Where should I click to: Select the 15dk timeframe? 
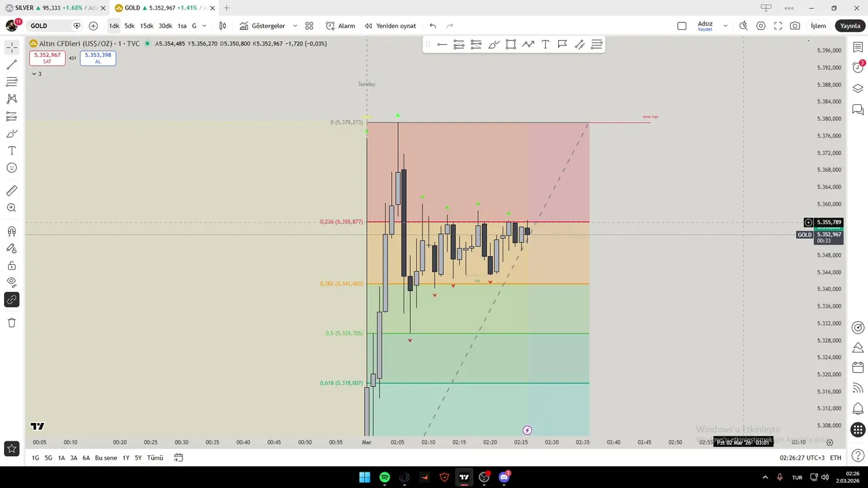click(146, 26)
